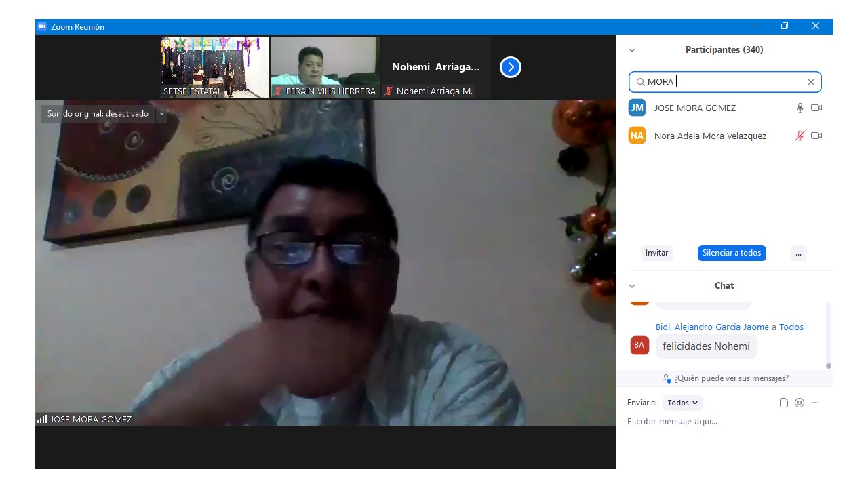The height and width of the screenshot is (488, 868).
Task: Open the Enviar a Todos dropdown
Action: (683, 403)
